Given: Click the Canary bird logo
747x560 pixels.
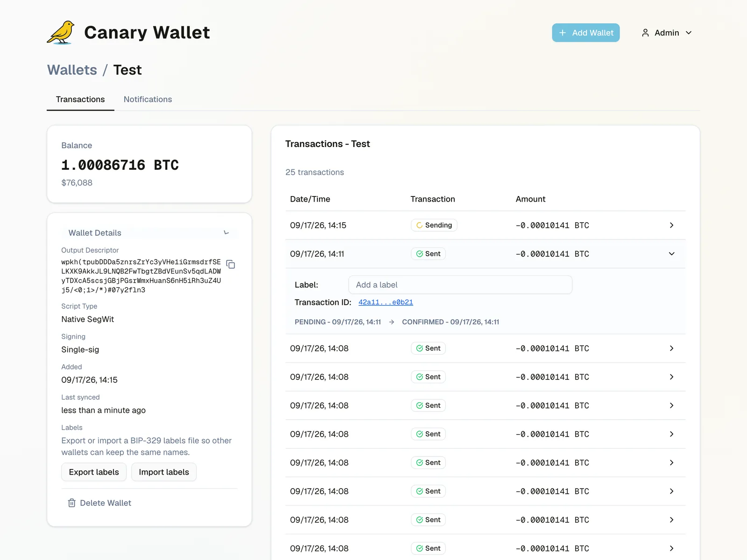Looking at the screenshot, I should (x=61, y=33).
